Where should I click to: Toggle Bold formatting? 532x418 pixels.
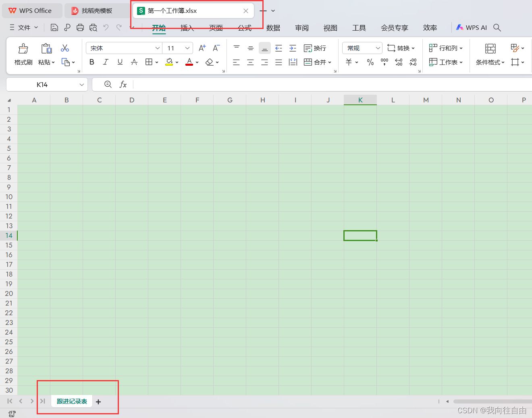tap(92, 62)
